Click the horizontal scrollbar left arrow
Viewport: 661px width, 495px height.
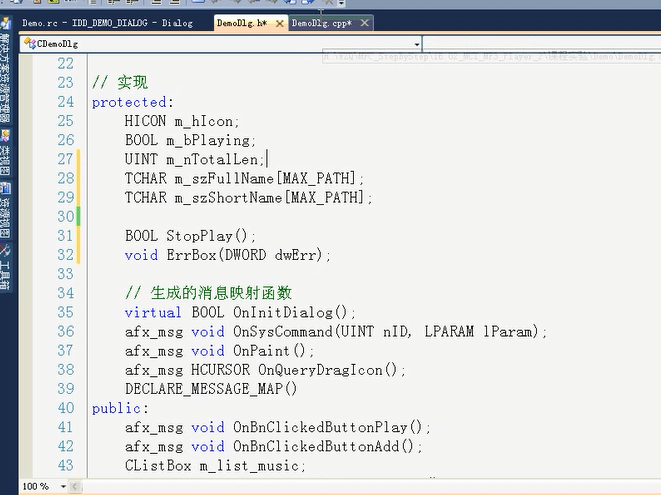[x=74, y=487]
